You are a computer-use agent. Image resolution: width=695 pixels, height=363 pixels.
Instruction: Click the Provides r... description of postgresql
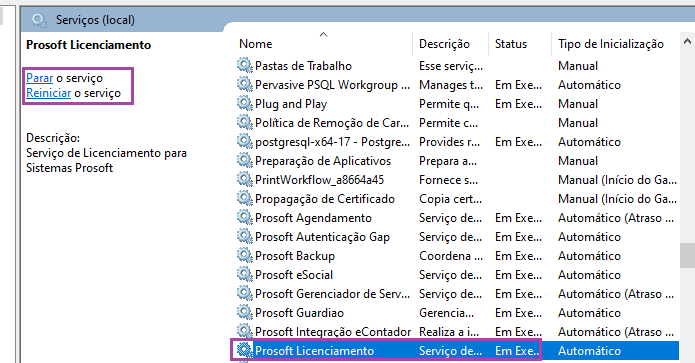click(x=449, y=142)
